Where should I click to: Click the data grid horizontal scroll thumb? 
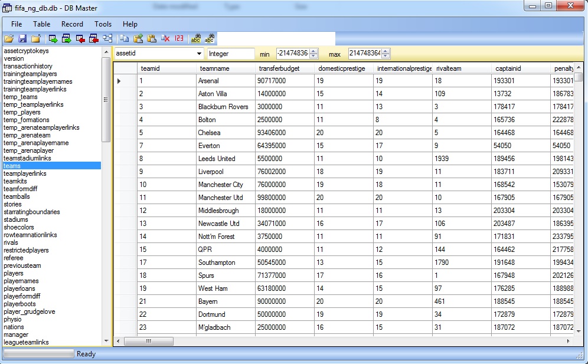(x=149, y=341)
